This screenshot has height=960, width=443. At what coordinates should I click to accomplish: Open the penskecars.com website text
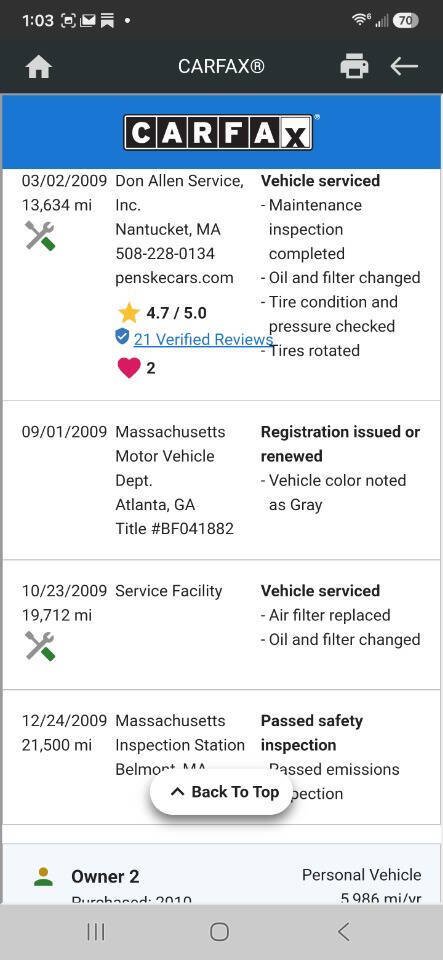pyautogui.click(x=174, y=278)
